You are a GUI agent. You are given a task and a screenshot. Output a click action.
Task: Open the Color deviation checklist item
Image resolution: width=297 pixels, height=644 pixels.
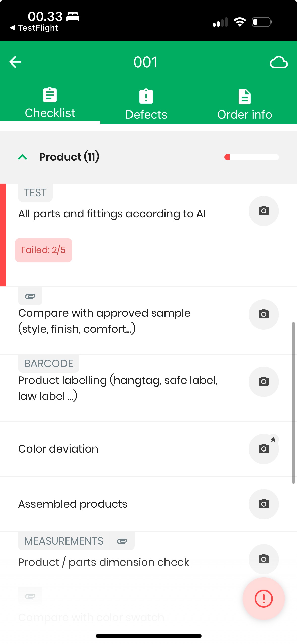pyautogui.click(x=58, y=449)
